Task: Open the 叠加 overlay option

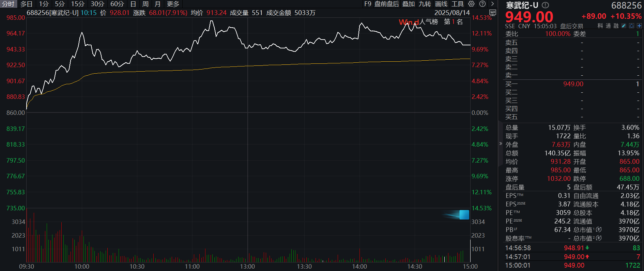Action: [409, 4]
